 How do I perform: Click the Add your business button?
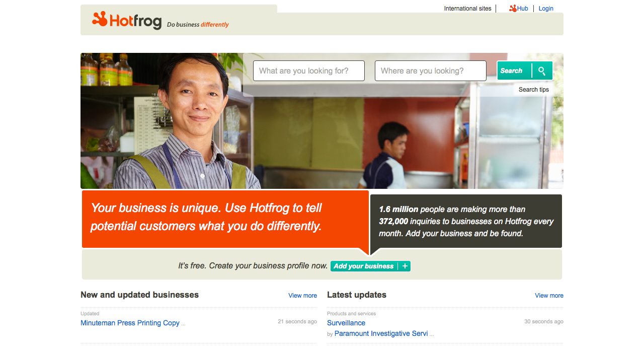click(x=370, y=266)
